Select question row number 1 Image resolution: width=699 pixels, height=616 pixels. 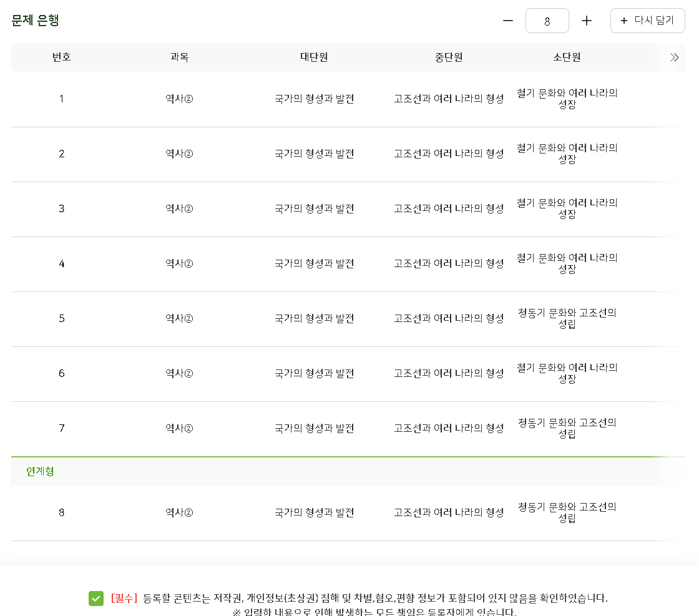point(348,99)
